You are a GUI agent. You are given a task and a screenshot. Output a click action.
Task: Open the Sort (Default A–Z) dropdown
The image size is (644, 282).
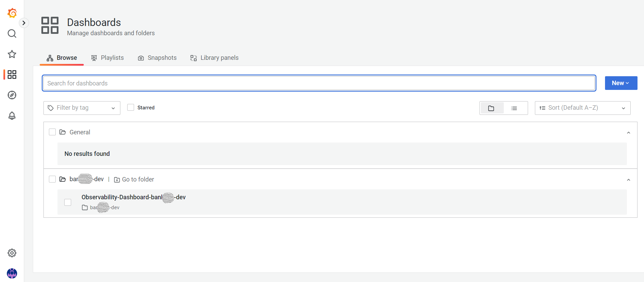coord(582,108)
